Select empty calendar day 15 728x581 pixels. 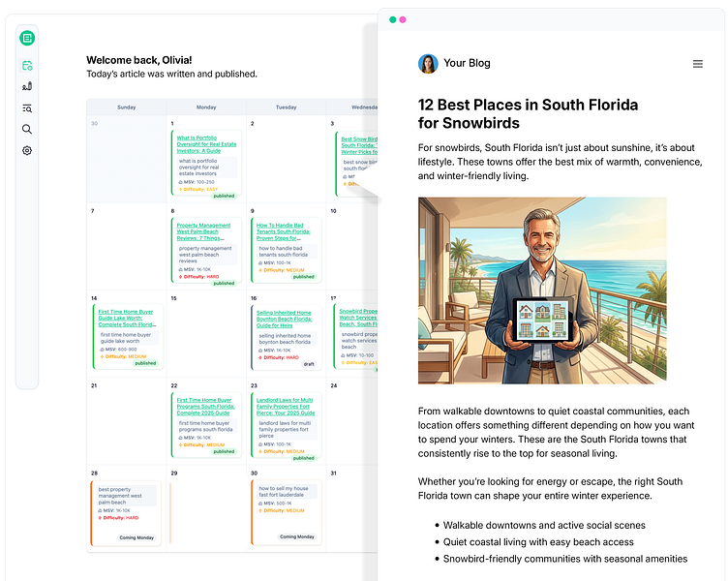(x=206, y=333)
